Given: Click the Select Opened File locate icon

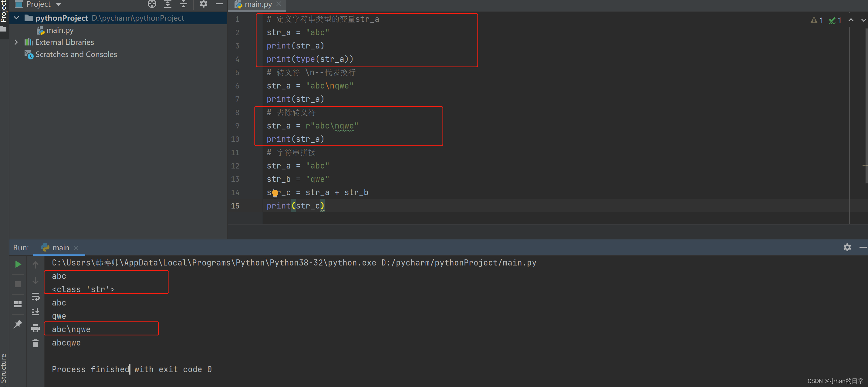Looking at the screenshot, I should (x=152, y=4).
